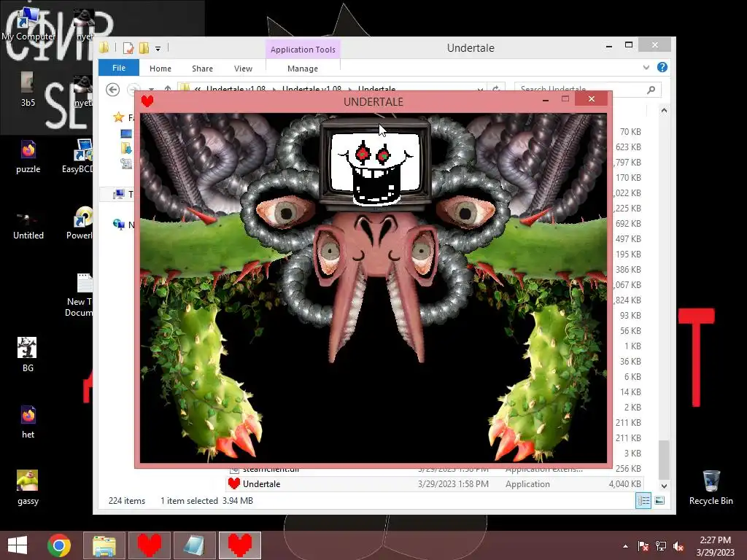This screenshot has width=747, height=560.
Task: Open the Recycle Bin desktop icon
Action: (x=711, y=488)
